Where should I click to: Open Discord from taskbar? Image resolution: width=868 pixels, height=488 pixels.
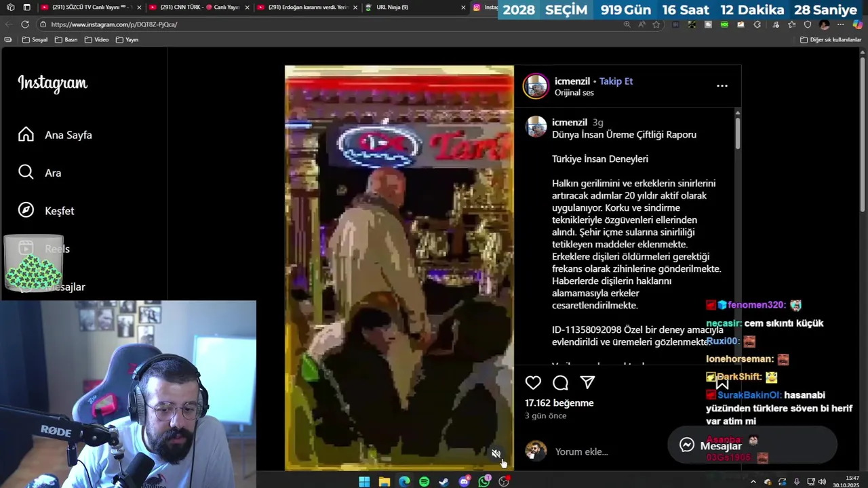(x=464, y=482)
